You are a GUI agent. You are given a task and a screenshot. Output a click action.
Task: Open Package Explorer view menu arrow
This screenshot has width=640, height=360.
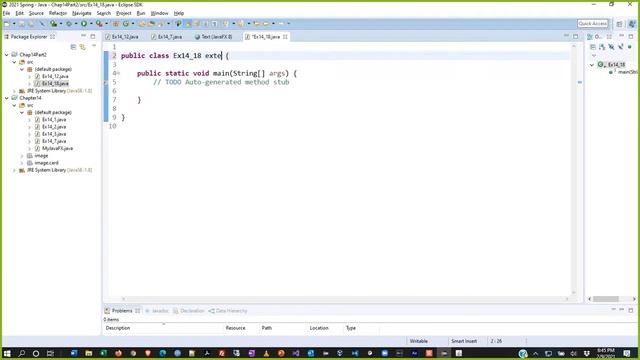(x=94, y=47)
